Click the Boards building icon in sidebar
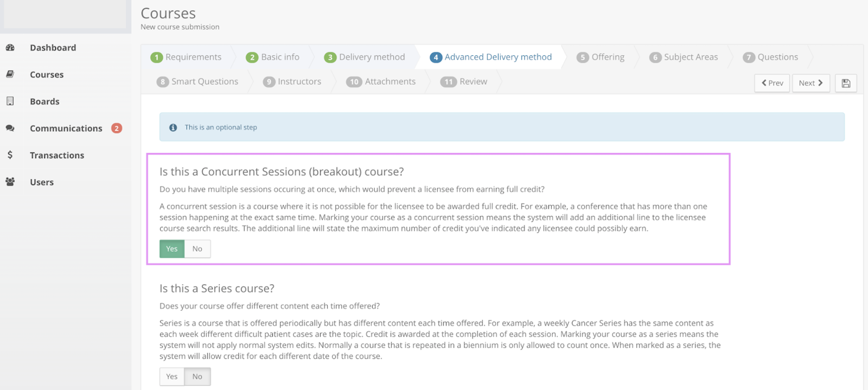This screenshot has width=868, height=390. click(10, 101)
